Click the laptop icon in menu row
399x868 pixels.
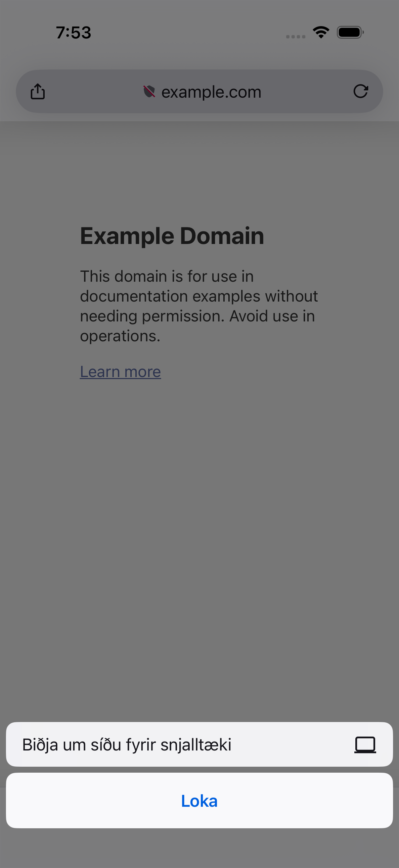coord(365,744)
